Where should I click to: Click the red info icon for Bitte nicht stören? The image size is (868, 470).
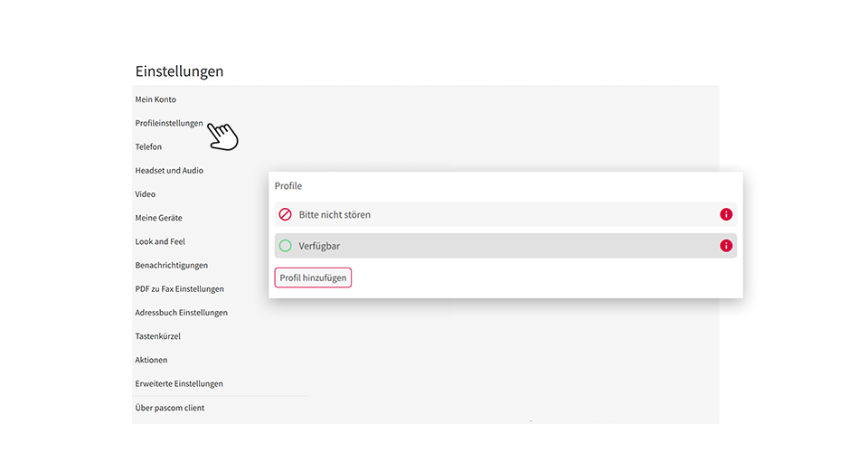coord(726,214)
